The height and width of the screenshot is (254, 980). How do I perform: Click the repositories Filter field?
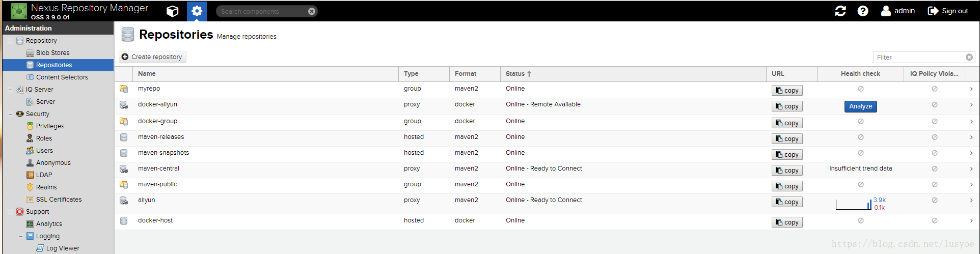(919, 57)
